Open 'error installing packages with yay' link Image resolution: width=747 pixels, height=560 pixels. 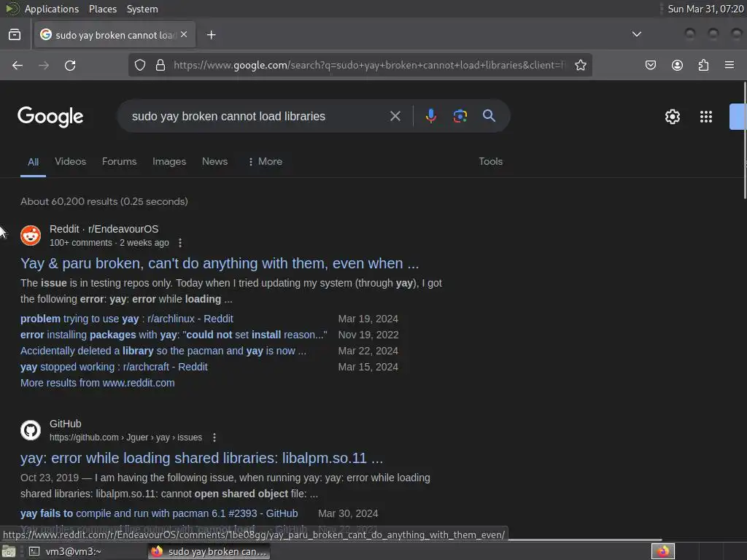point(174,335)
